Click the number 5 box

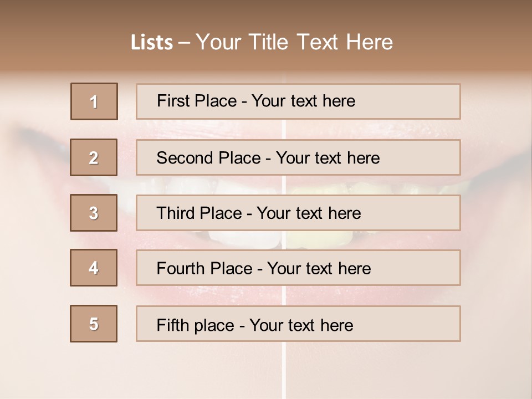point(94,324)
